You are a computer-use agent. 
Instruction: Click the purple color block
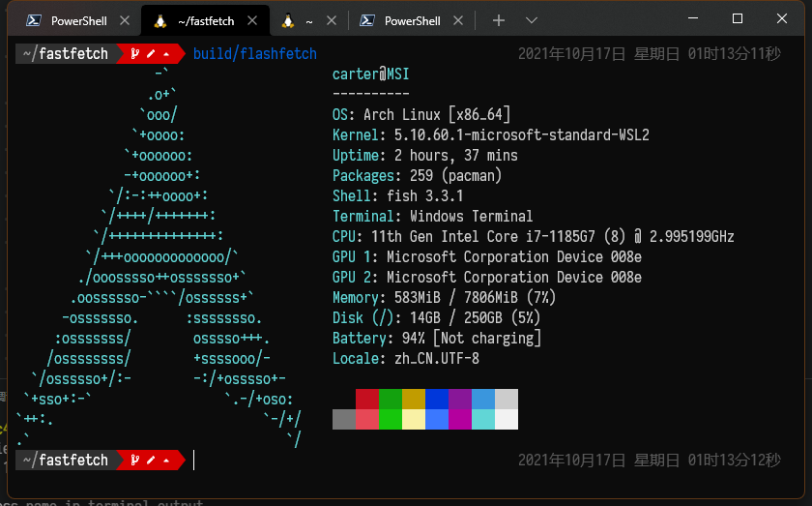(x=460, y=400)
